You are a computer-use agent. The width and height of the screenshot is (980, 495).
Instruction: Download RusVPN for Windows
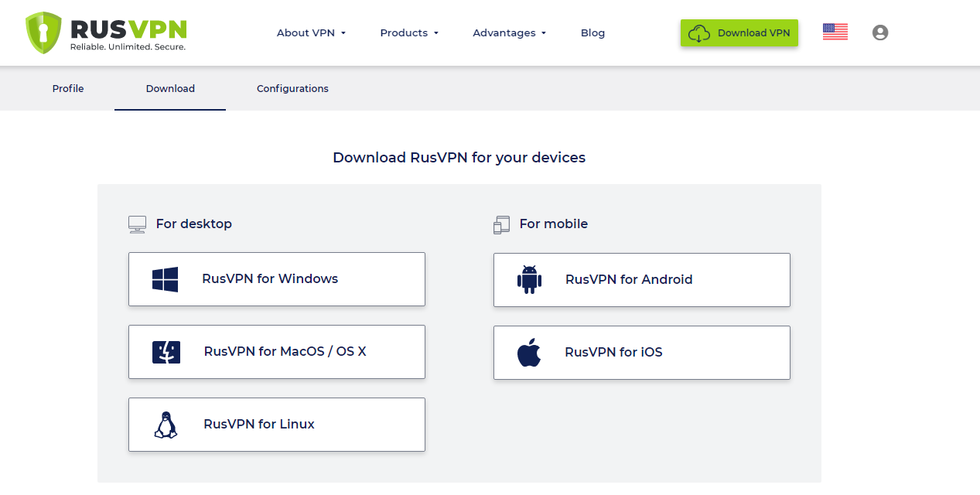276,278
